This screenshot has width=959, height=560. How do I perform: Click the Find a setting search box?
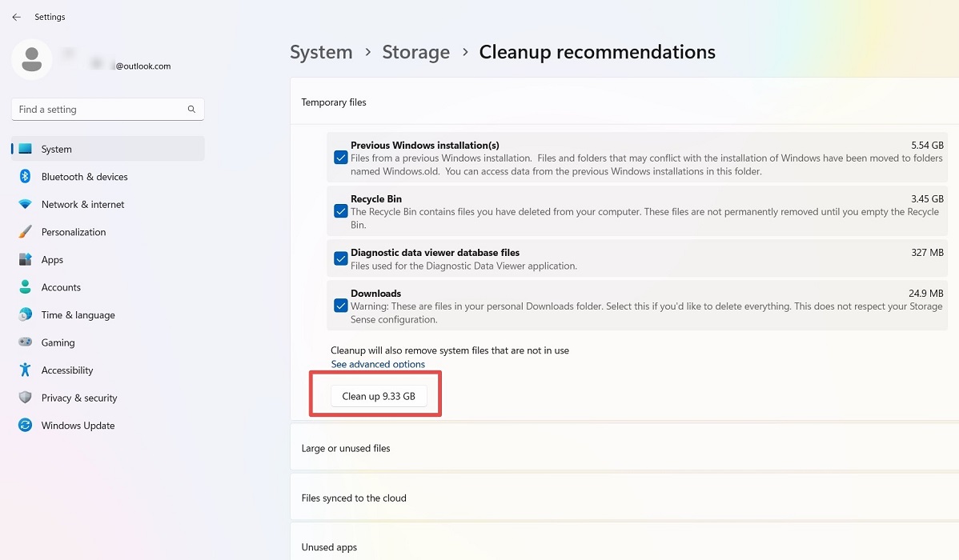[107, 109]
